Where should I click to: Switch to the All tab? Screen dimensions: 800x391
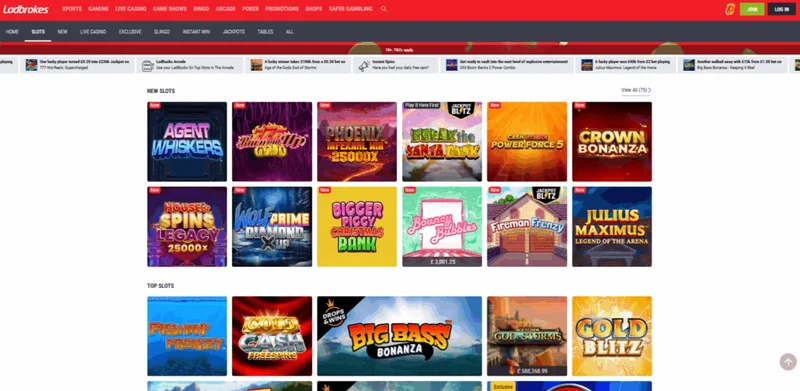(289, 32)
